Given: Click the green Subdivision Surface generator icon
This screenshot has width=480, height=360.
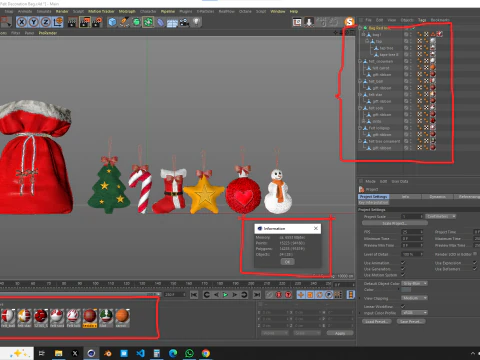Looking at the screenshot, I should pyautogui.click(x=136, y=22).
